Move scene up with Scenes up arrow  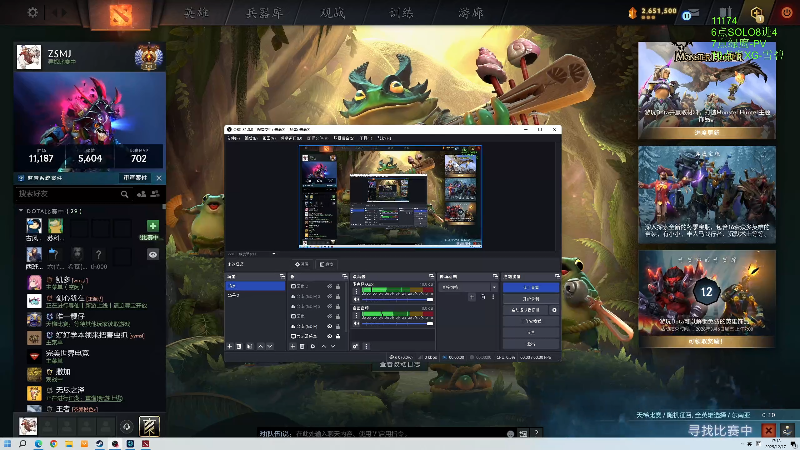click(x=261, y=346)
